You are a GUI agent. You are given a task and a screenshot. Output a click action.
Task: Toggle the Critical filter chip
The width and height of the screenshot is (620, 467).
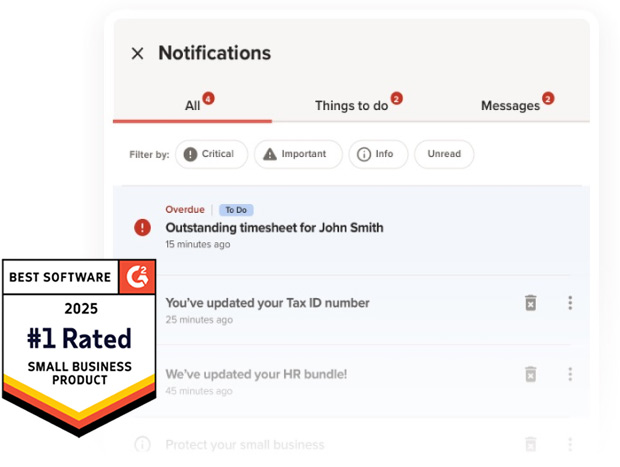(208, 154)
